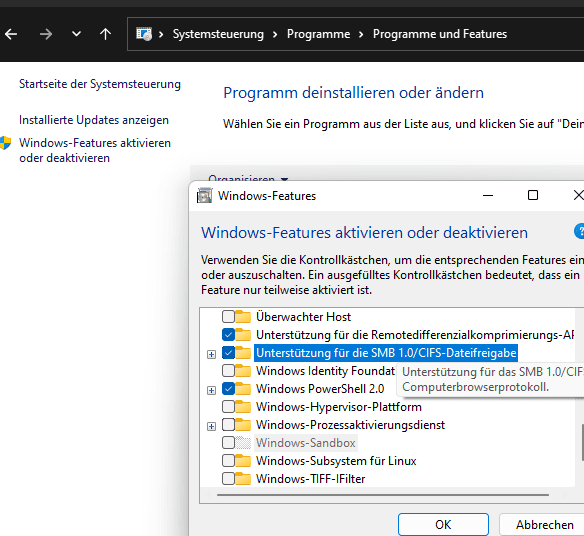Click folder icon of Remotedifferenzialkomprimierung row
Image resolution: width=584 pixels, height=536 pixels.
tap(243, 334)
